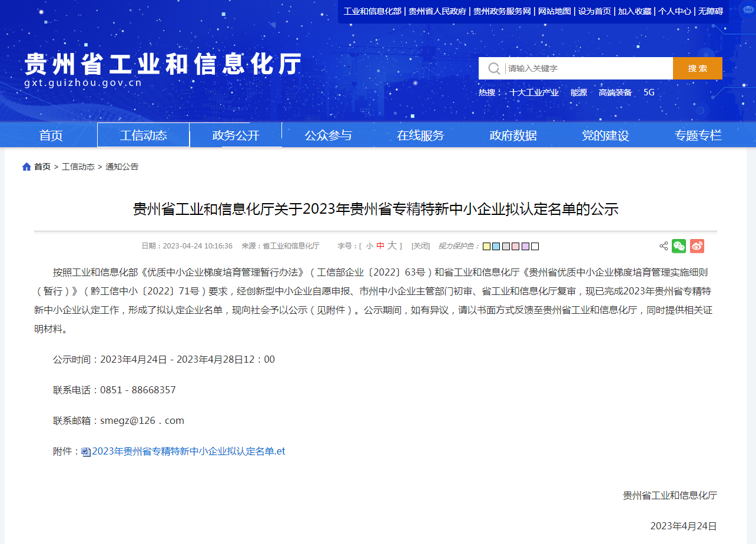Click 工信动态 in the breadcrumb

point(78,167)
